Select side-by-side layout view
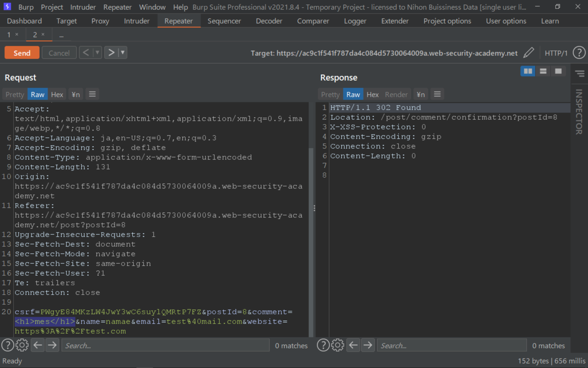 coord(528,71)
